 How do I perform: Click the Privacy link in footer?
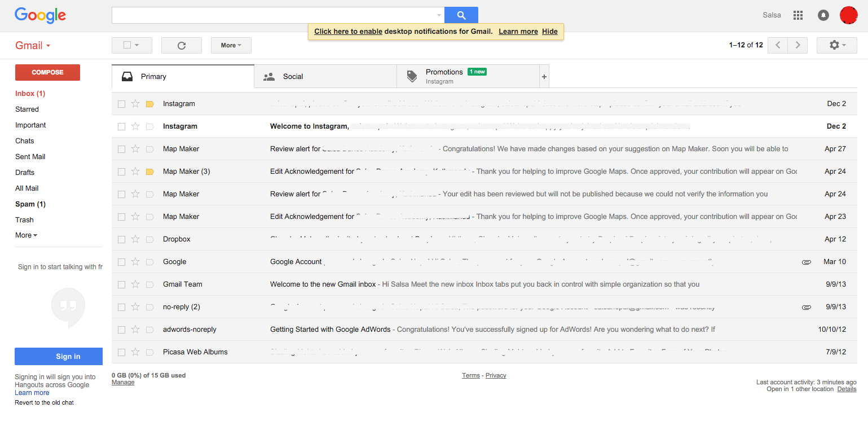pos(496,376)
